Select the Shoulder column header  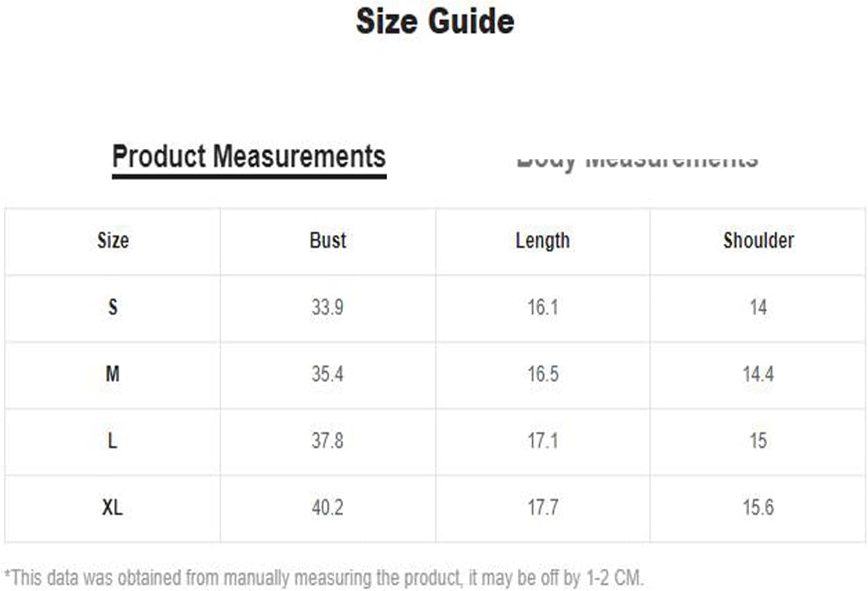(758, 240)
